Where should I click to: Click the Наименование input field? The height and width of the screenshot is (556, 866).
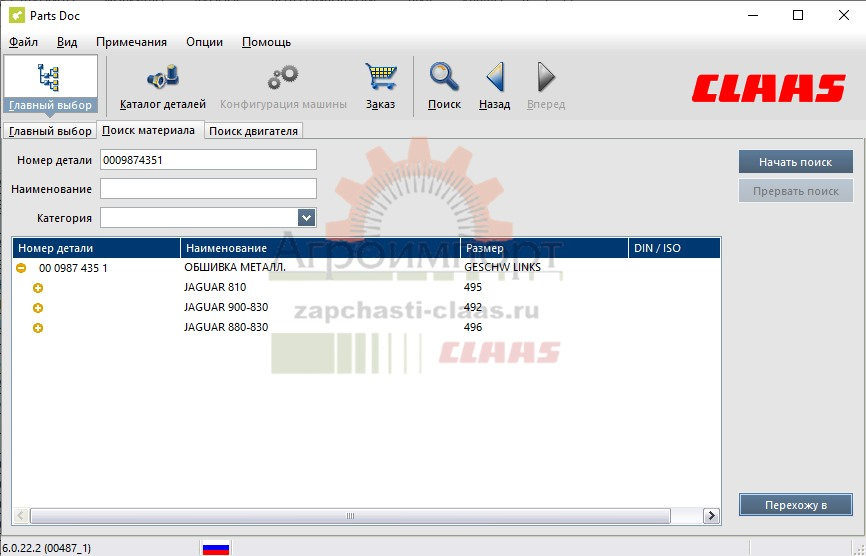208,188
